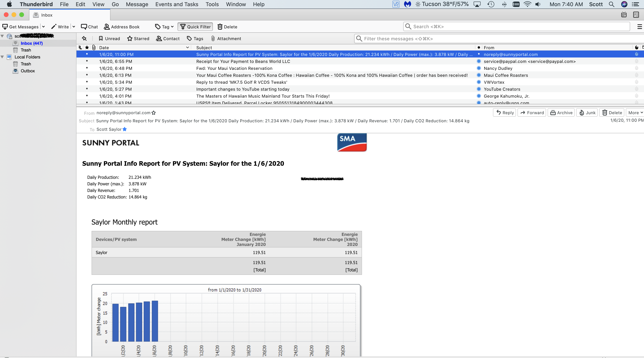Toggle the Starred quick filter
644x358 pixels.
pos(138,38)
